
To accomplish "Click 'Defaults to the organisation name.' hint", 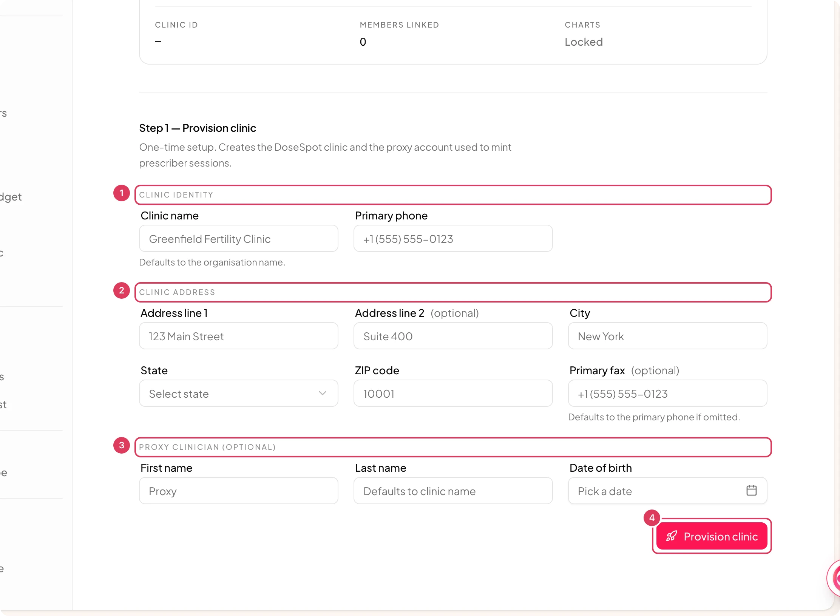I will pos(212,262).
